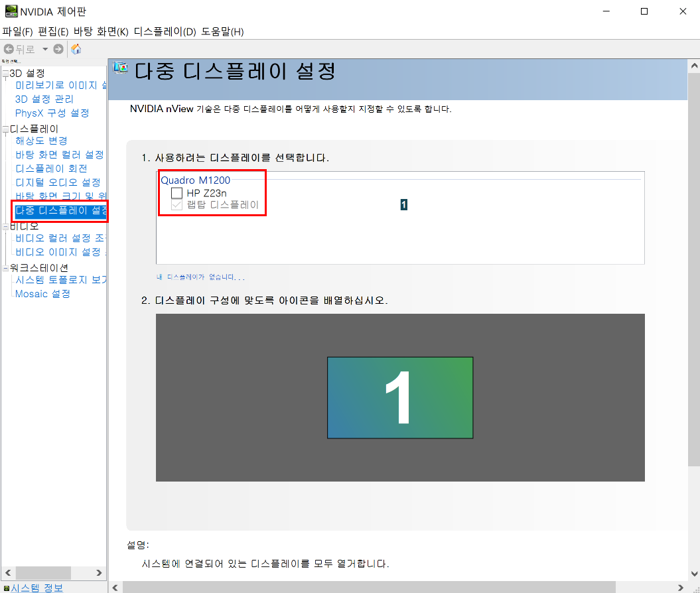The width and height of the screenshot is (700, 593).
Task: Click the main vertical scrollbar thumb
Action: [694, 269]
